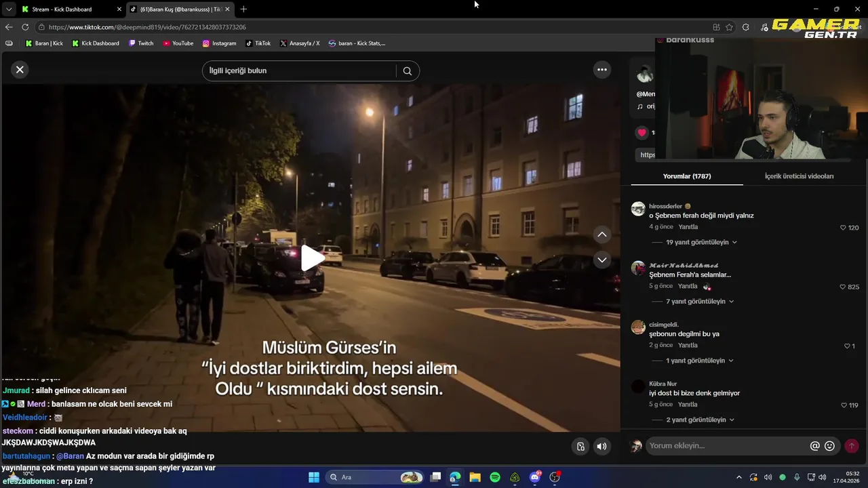The image size is (868, 488).
Task: Open the 'Kick Dashboard' bookmark
Action: [x=96, y=43]
